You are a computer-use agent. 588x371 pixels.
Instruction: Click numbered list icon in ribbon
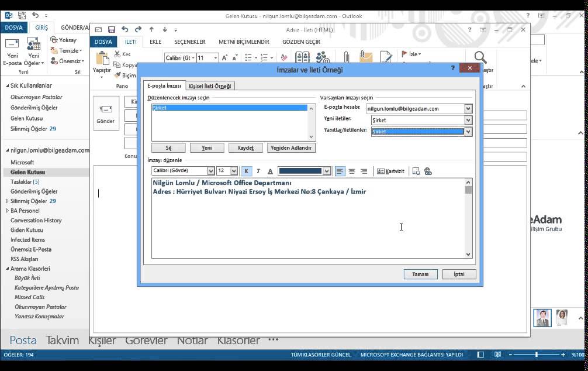pyautogui.click(x=264, y=58)
